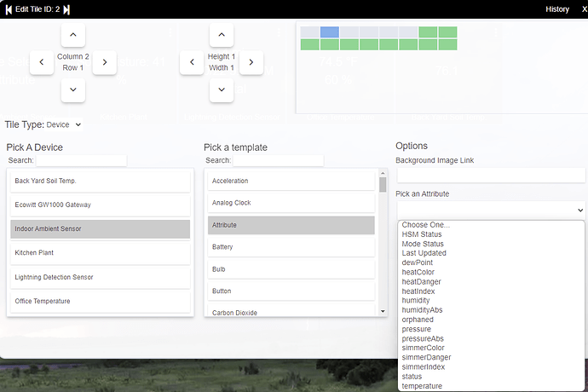This screenshot has height=392, width=588.
Task: Move tile down with the Row down arrow
Action: tap(73, 89)
